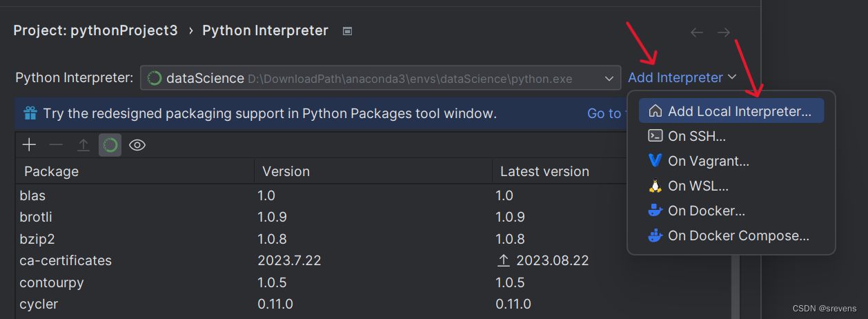Click the Package column header
The height and width of the screenshot is (319, 868).
coord(52,171)
